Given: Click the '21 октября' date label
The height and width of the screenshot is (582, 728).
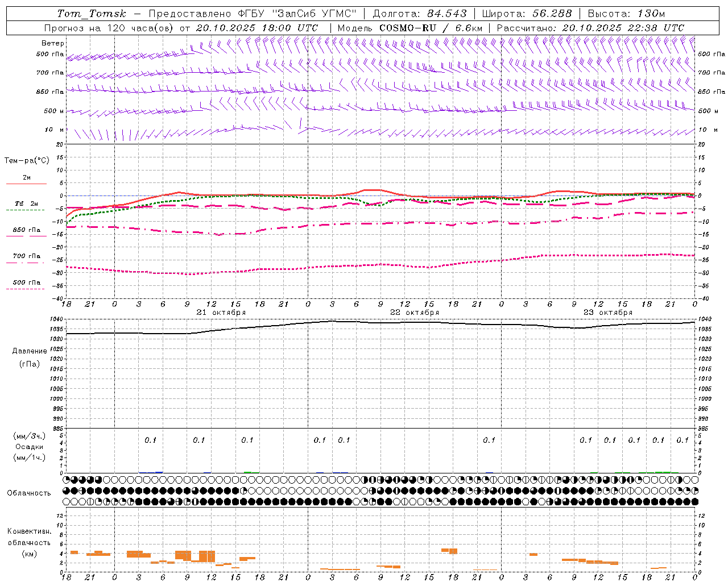Looking at the screenshot, I should [x=221, y=313].
